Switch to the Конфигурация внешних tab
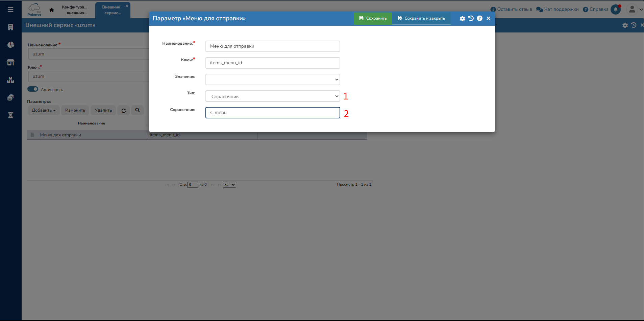Viewport: 644px width, 321px height. point(75,10)
